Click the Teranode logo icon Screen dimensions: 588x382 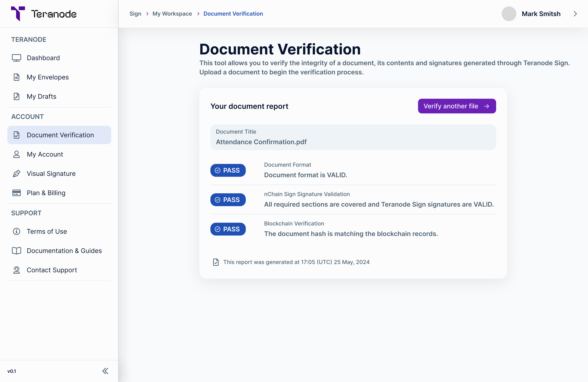18,14
